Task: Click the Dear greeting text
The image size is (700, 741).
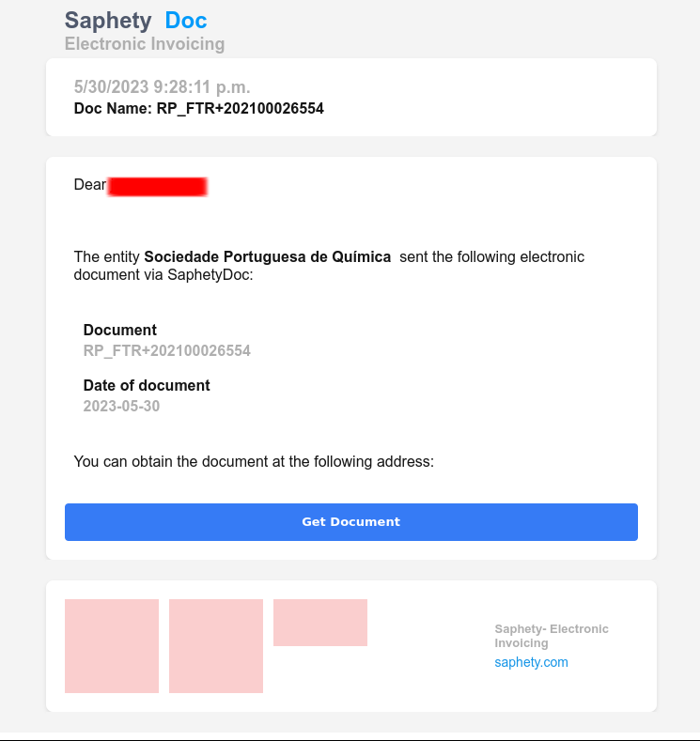Action: click(90, 185)
